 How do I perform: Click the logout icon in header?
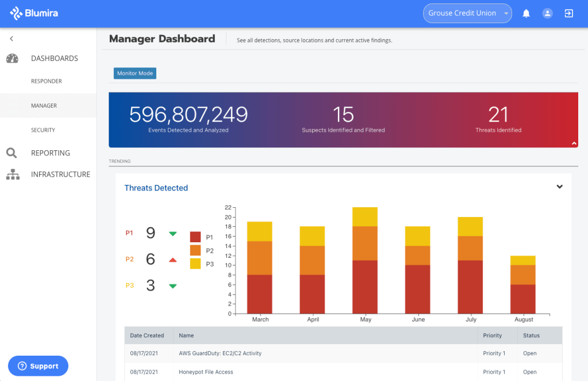click(568, 13)
